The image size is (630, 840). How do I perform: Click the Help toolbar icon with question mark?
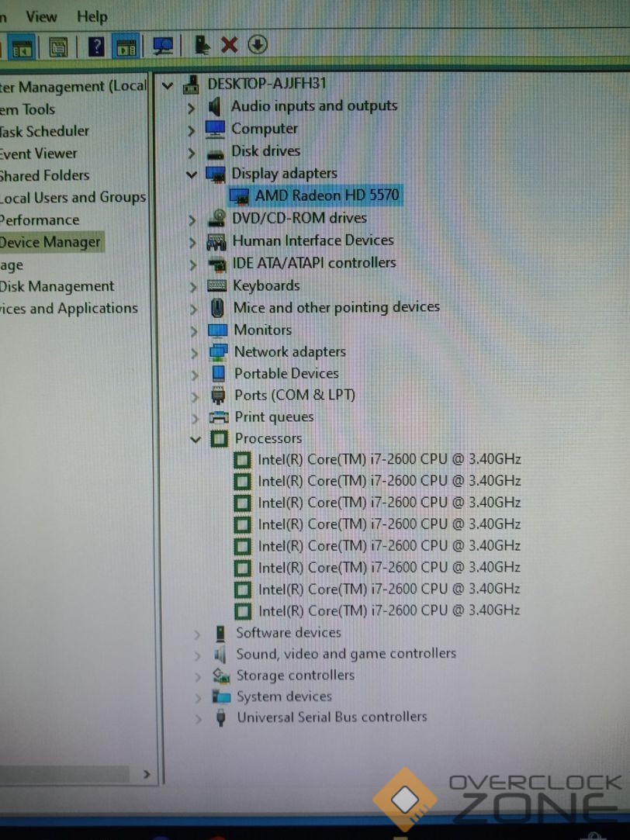point(95,47)
